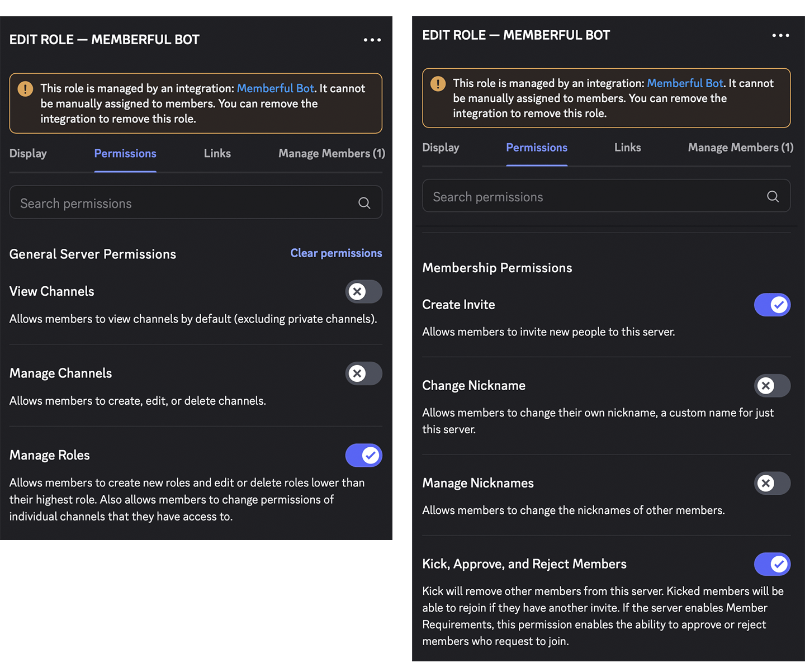Focus Search permissions field in right panel

(x=606, y=196)
